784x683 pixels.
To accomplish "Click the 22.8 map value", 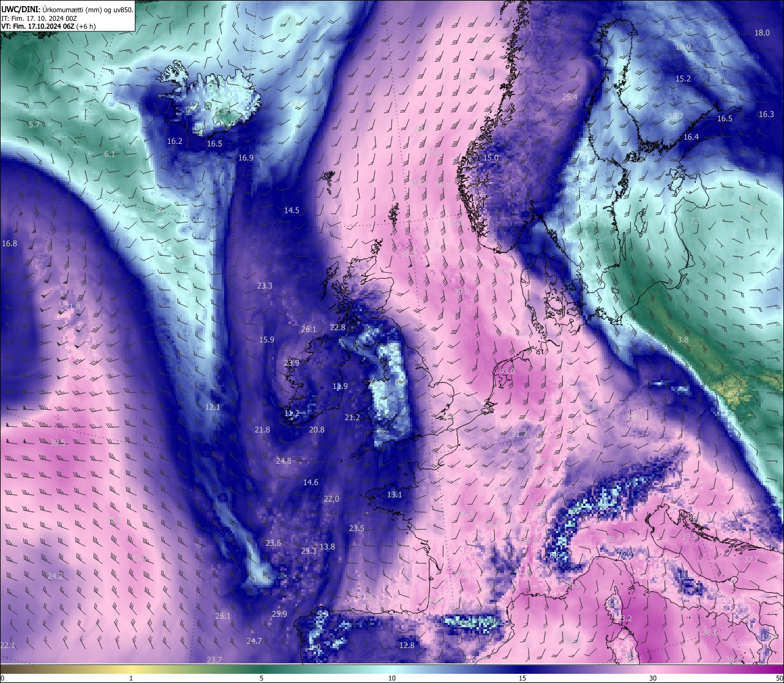I will coord(337,328).
